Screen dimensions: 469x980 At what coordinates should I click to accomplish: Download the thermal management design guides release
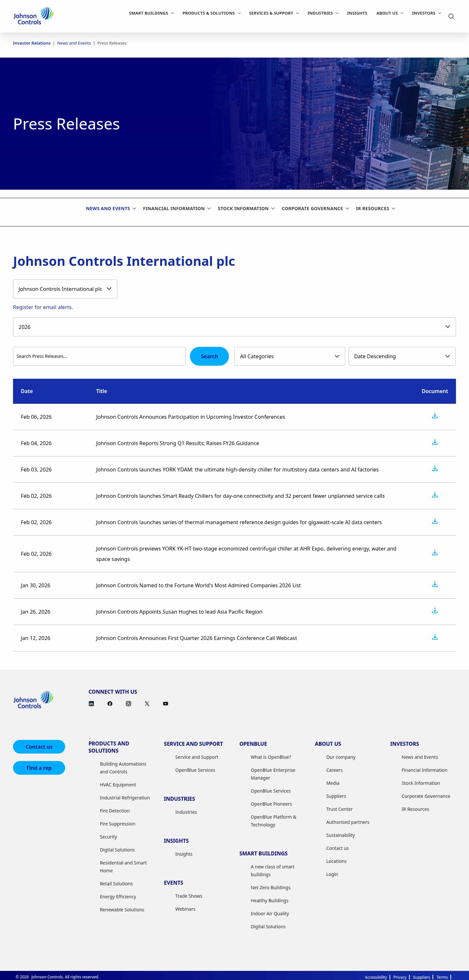[434, 521]
